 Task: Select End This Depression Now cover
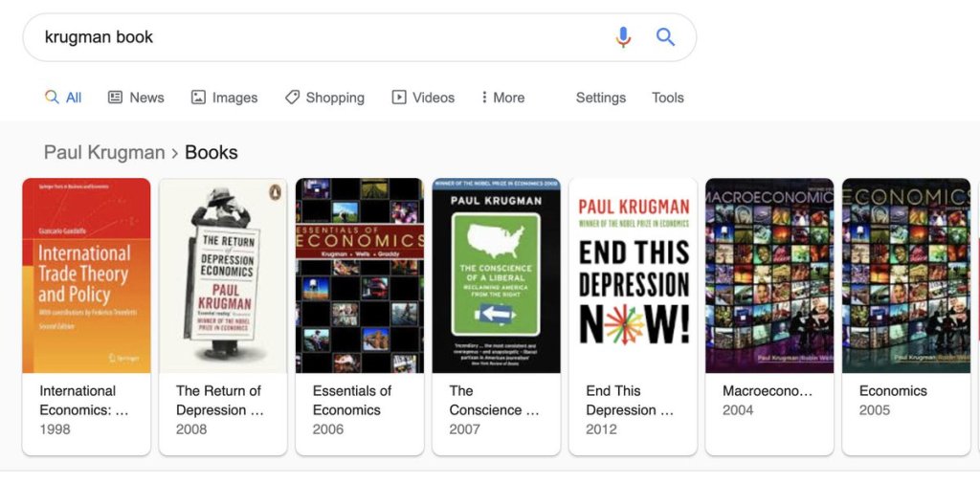(x=633, y=275)
